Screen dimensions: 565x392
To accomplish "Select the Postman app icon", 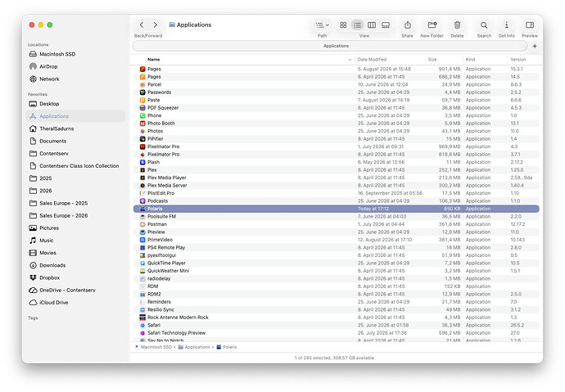I will coord(142,224).
